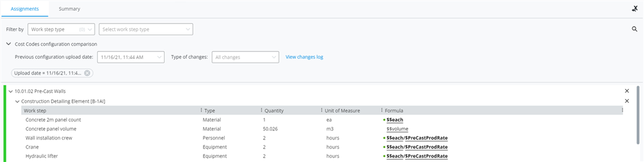Open Quantity column options menu
The width and height of the screenshot is (644, 162).
point(322,110)
